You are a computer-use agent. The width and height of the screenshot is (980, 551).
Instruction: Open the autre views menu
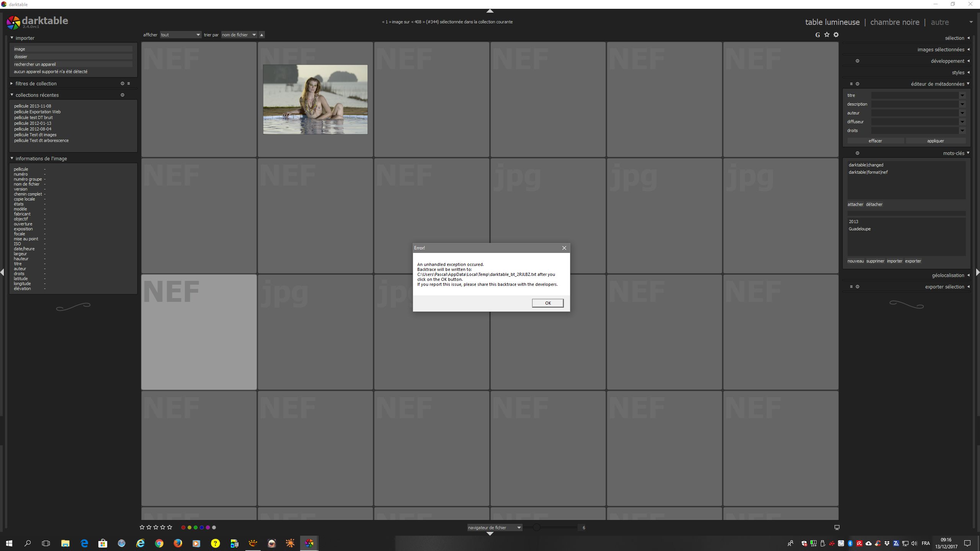(x=940, y=22)
